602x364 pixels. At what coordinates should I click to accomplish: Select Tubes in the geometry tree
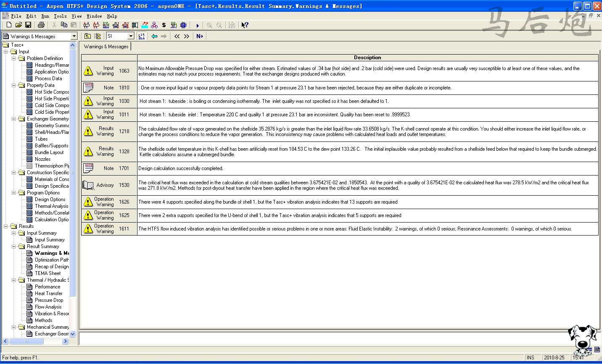tap(41, 139)
